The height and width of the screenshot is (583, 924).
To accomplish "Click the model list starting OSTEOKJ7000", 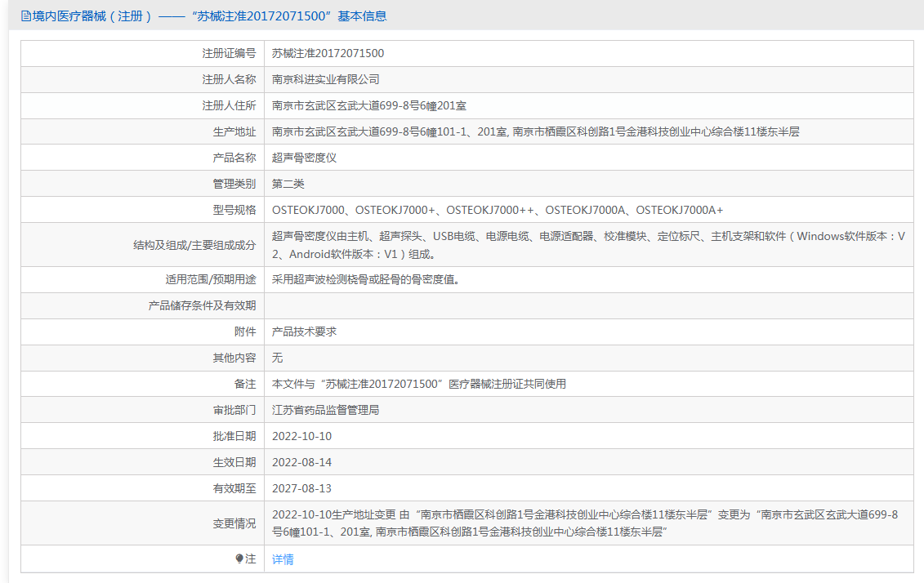I will point(498,210).
